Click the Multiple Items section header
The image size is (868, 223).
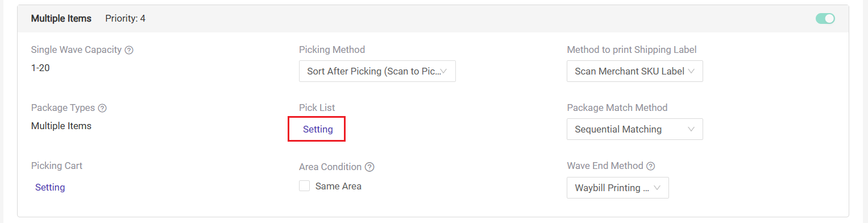point(61,19)
